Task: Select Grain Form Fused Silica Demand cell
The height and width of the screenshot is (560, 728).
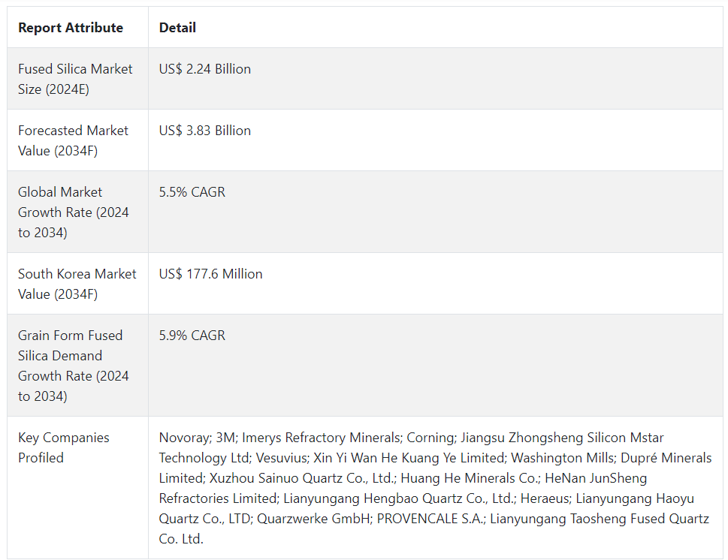Action: (x=73, y=366)
